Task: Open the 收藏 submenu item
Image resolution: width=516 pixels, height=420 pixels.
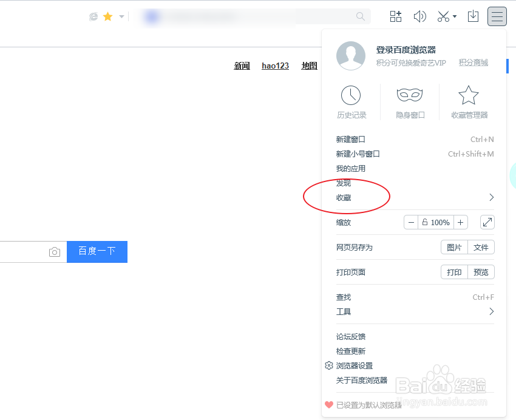Action: 415,197
